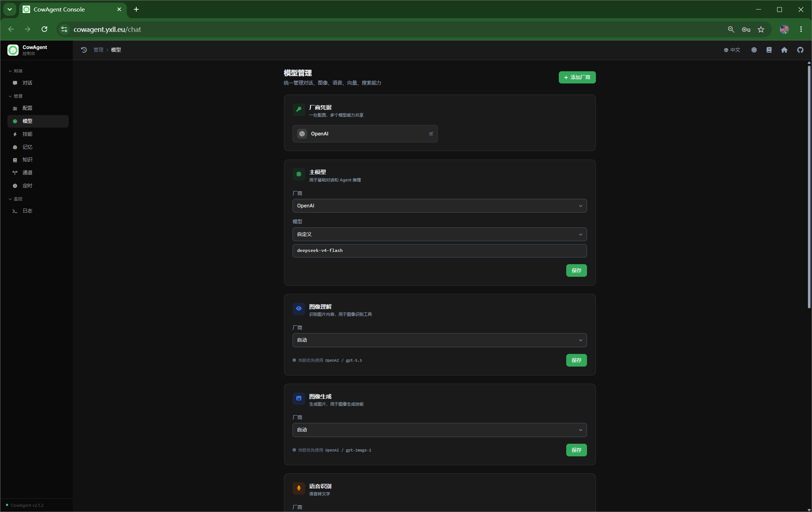Viewport: 812px width, 512px height.
Task: Select 模型 in the sidebar
Action: [x=38, y=121]
